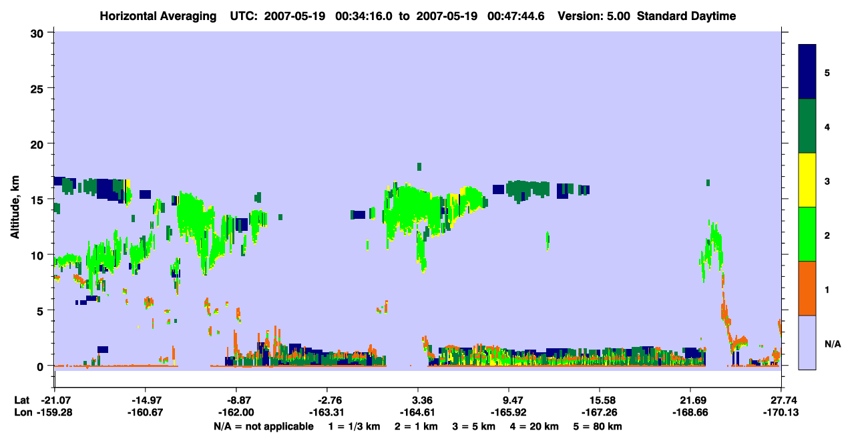
Task: Click the '1 = 1/3 km' legend entry
Action: [x=355, y=426]
